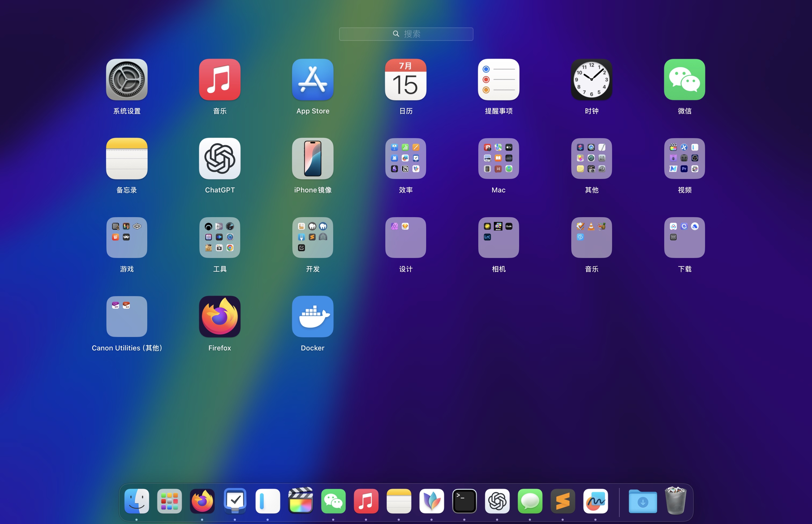Launch the App Store icon
Image resolution: width=812 pixels, height=524 pixels.
coord(312,80)
